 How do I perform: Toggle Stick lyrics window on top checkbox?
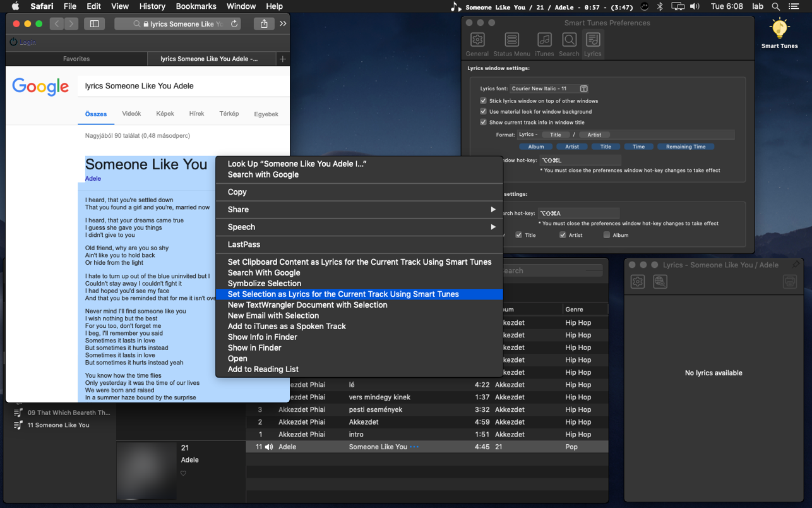tap(483, 101)
